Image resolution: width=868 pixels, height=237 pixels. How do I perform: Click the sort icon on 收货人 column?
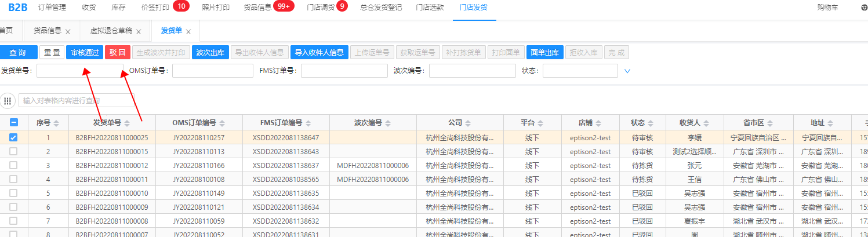[707, 123]
